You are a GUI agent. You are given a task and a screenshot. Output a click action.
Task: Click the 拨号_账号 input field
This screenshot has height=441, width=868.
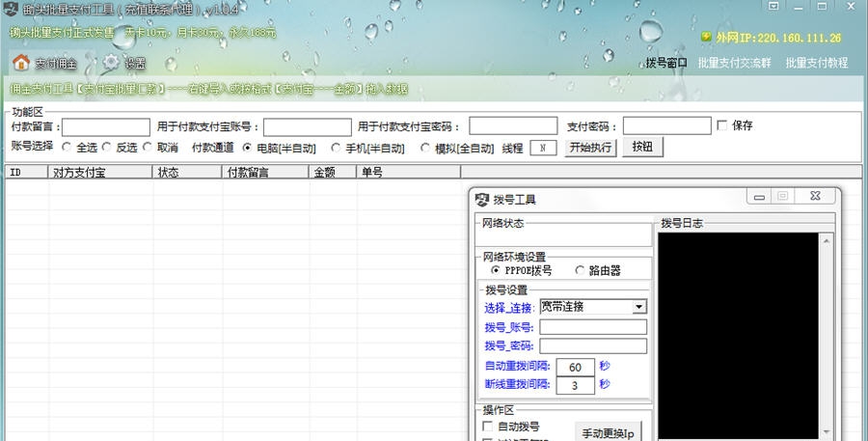tap(593, 327)
